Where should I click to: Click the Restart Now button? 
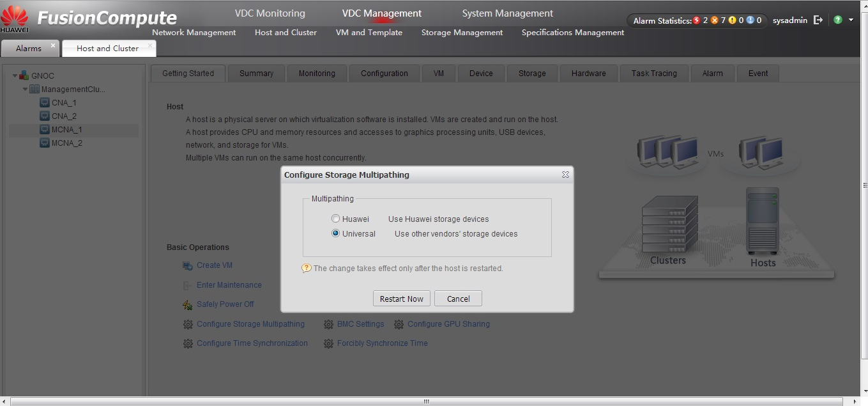coord(402,299)
